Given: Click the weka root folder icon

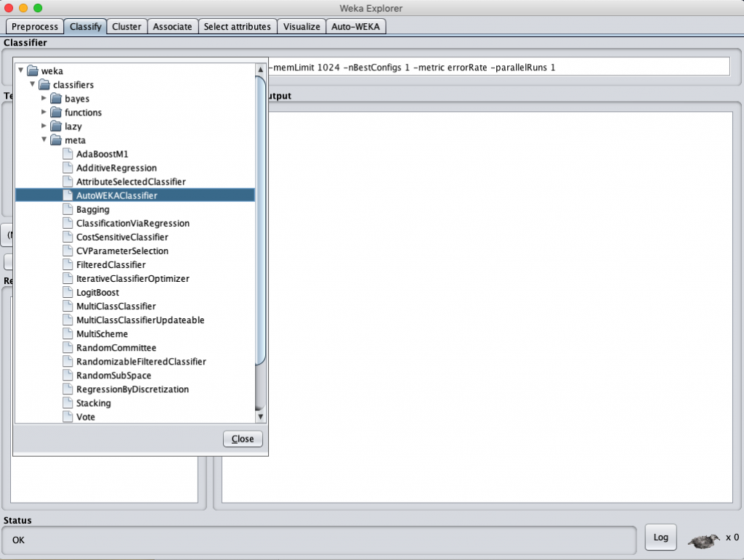Looking at the screenshot, I should pos(32,70).
